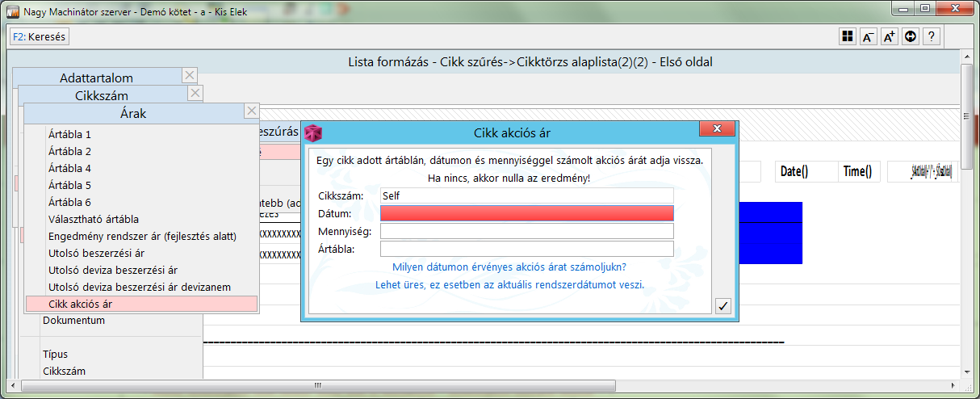980x399 pixels.
Task: Select Engedmény rendszer ár (fejlesztés alatt)
Action: click(x=142, y=236)
